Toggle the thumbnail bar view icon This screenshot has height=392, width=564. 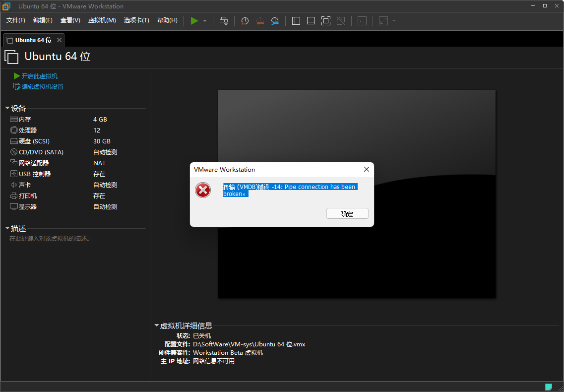click(311, 21)
